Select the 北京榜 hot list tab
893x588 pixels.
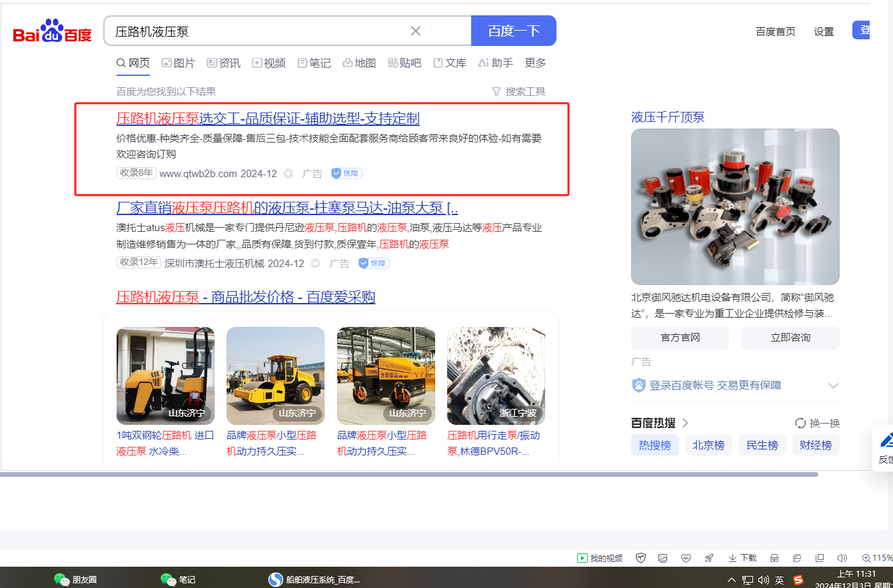tap(708, 445)
